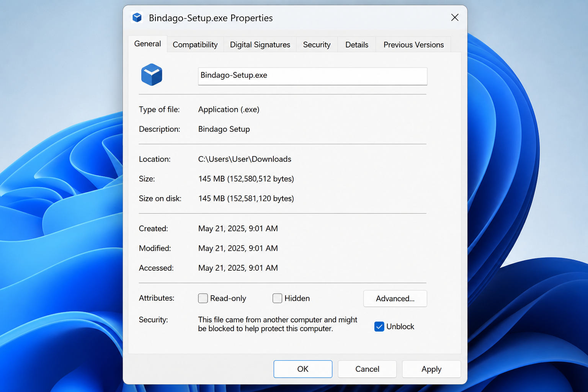Image resolution: width=588 pixels, height=392 pixels.
Task: Click the file name field Bindago-Setup.exe
Action: coord(312,76)
